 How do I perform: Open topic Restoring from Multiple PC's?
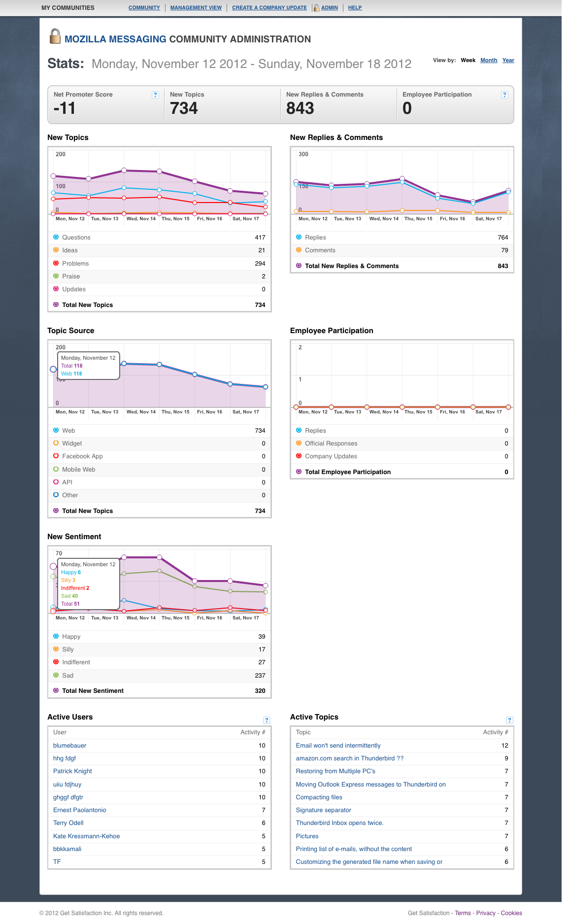click(335, 771)
